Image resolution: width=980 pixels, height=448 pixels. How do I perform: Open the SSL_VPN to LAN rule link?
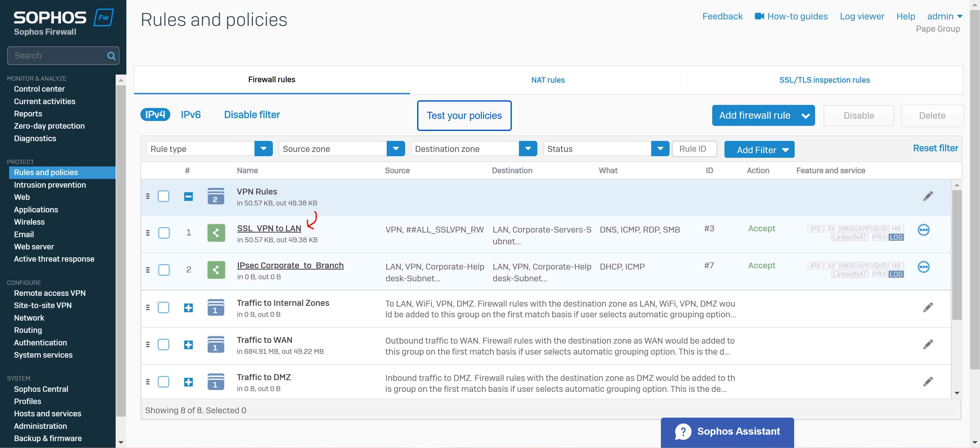click(x=269, y=228)
